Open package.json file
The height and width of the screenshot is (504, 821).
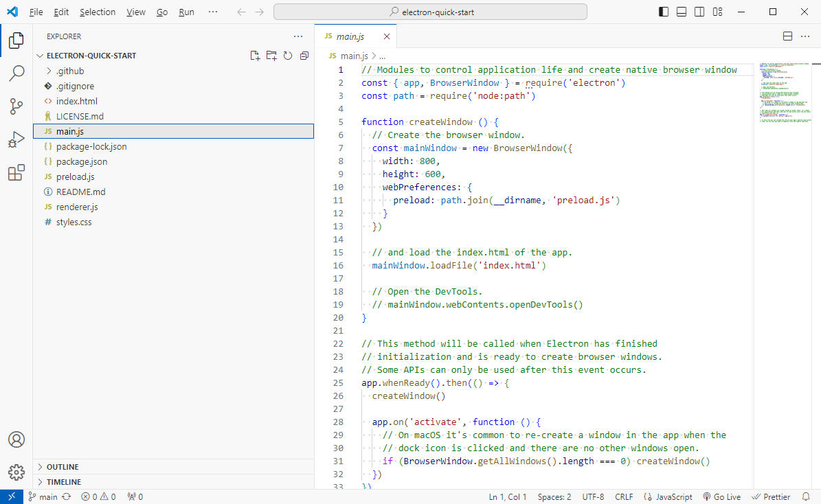pyautogui.click(x=173, y=162)
